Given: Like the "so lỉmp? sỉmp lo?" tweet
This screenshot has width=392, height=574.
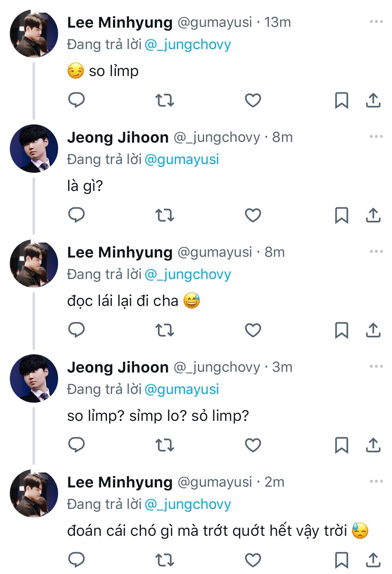Looking at the screenshot, I should click(253, 445).
